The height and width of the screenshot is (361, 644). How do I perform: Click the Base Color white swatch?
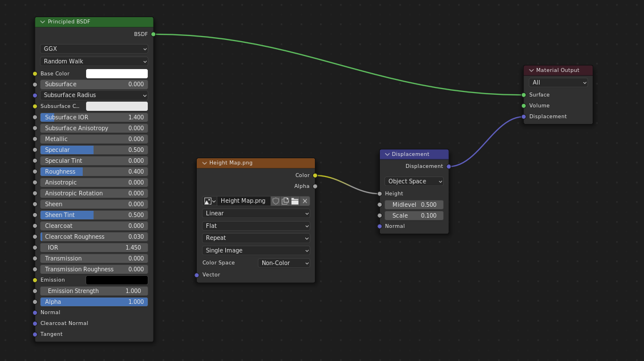point(116,74)
